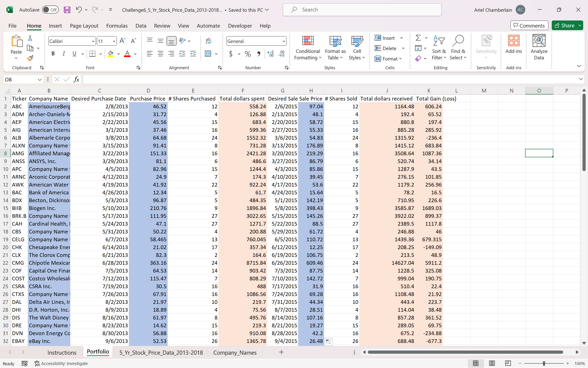
Task: Click the Save icon in title bar
Action: [67, 10]
